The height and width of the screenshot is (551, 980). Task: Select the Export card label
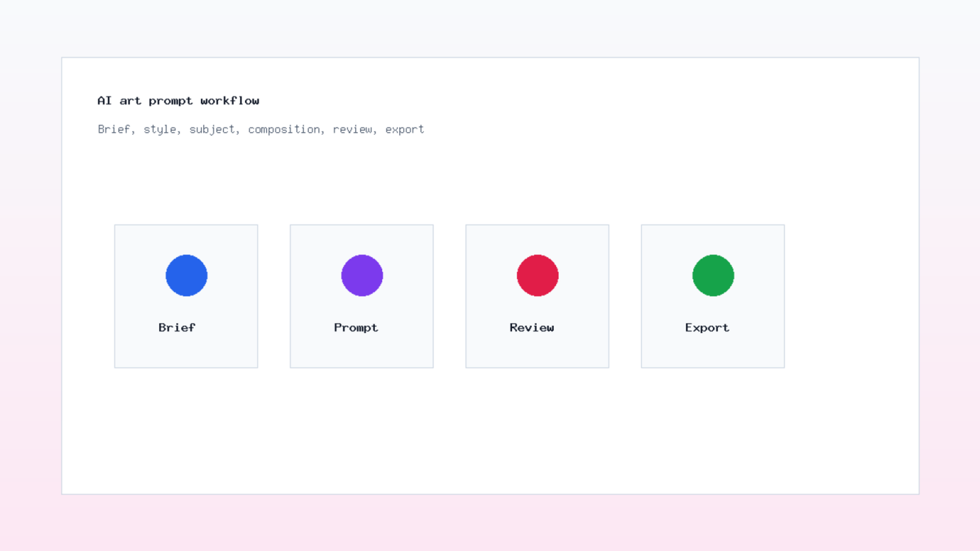pyautogui.click(x=707, y=328)
